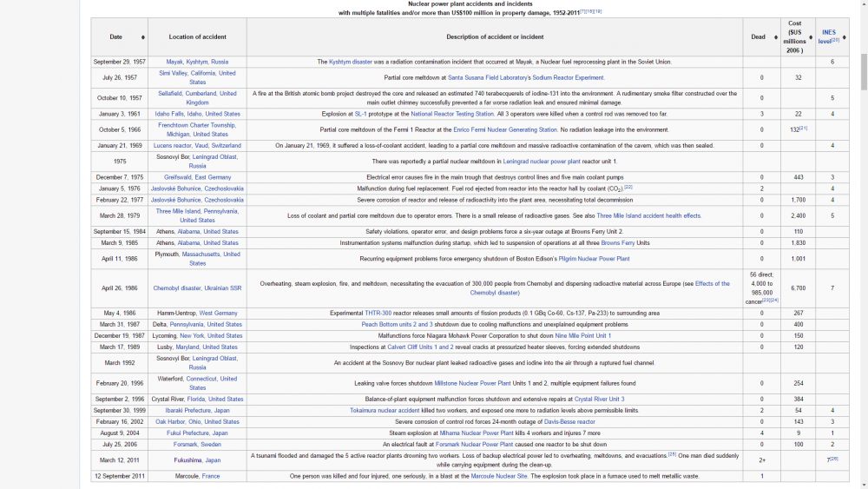The width and height of the screenshot is (868, 489).
Task: Open Crystal River Unit 3 link
Action: point(599,400)
